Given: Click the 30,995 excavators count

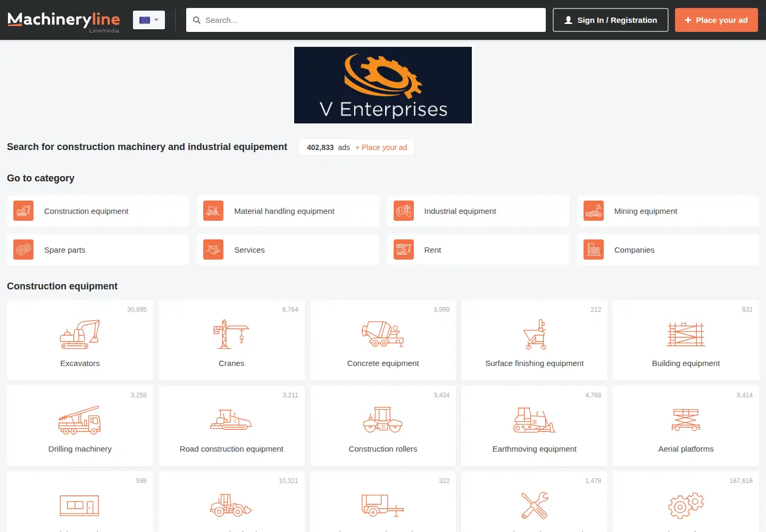Looking at the screenshot, I should [137, 310].
